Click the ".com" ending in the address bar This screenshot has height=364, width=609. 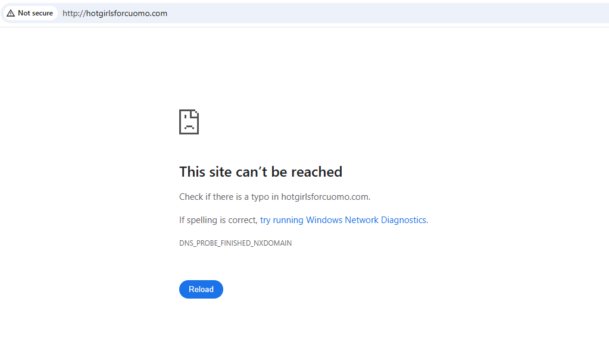click(x=158, y=13)
